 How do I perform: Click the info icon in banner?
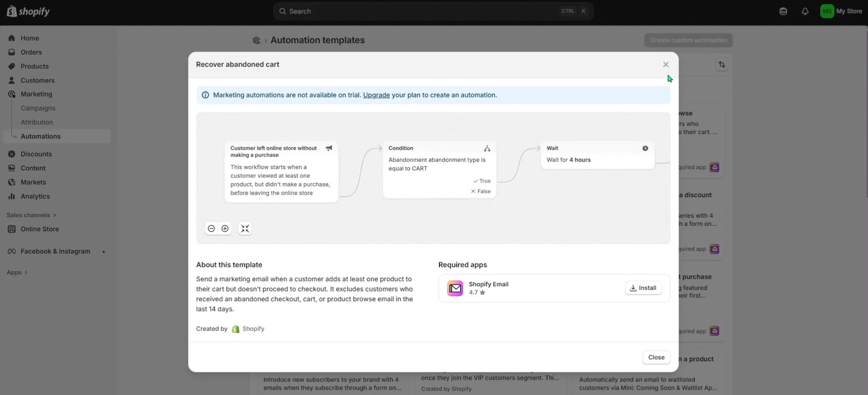point(205,95)
